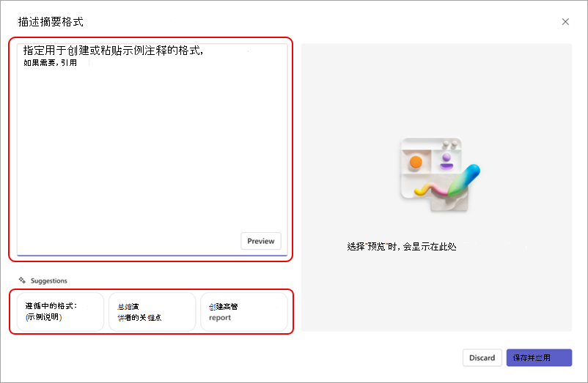Click the 保存并应用 button
The image size is (588, 383).
tap(539, 357)
